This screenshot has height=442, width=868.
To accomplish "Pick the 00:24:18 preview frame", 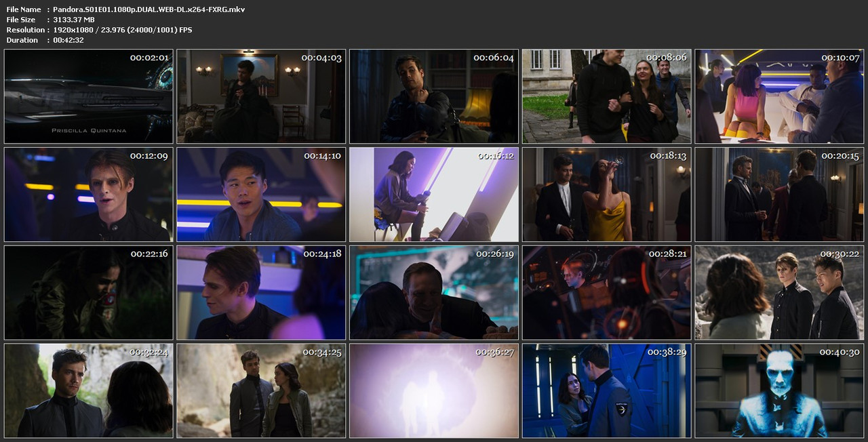I will click(x=261, y=292).
